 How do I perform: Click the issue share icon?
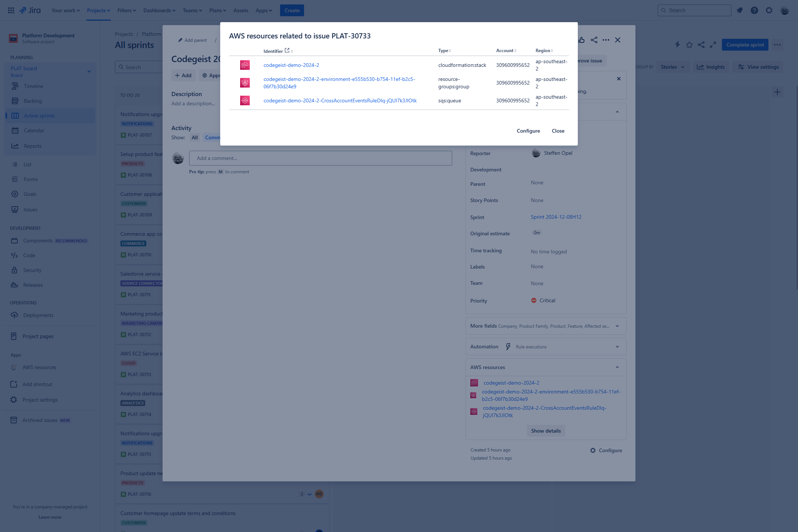tap(594, 40)
